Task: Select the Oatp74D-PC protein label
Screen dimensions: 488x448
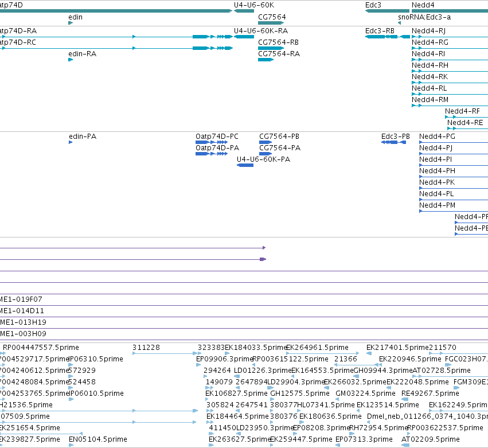Action: point(217,137)
